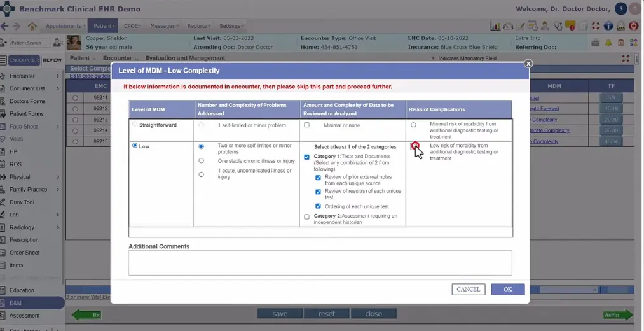Uncheck Ordering of each unique test
The height and width of the screenshot is (331, 644).
319,206
